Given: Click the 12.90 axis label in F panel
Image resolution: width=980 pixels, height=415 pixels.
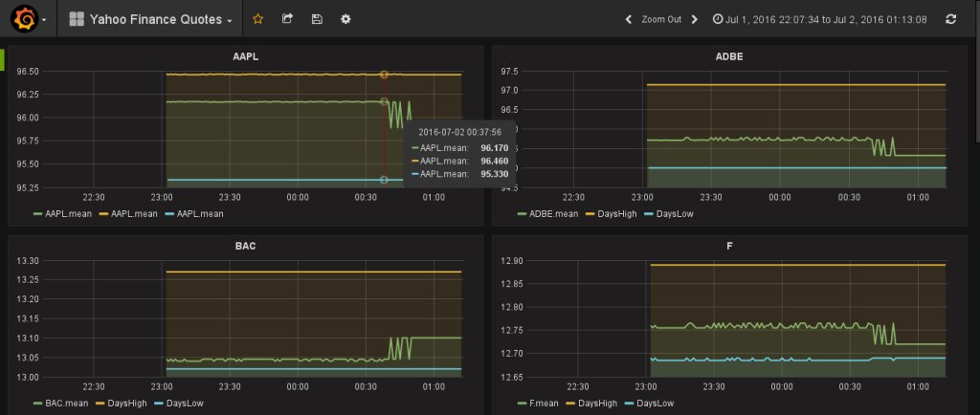Looking at the screenshot, I should [x=512, y=260].
